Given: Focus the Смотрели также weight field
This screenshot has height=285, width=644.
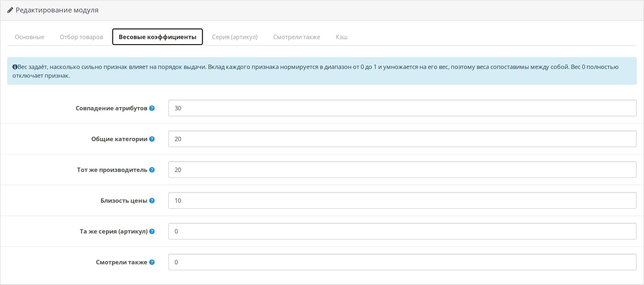Looking at the screenshot, I should pyautogui.click(x=402, y=262).
